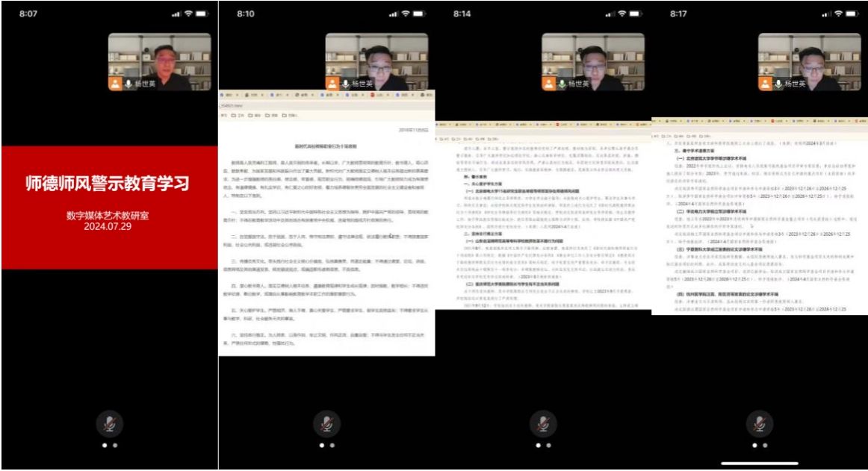Image resolution: width=868 pixels, height=471 pixels.
Task: Tap the home indicator bar at the bottom of 8:17 screen
Action: point(759,463)
